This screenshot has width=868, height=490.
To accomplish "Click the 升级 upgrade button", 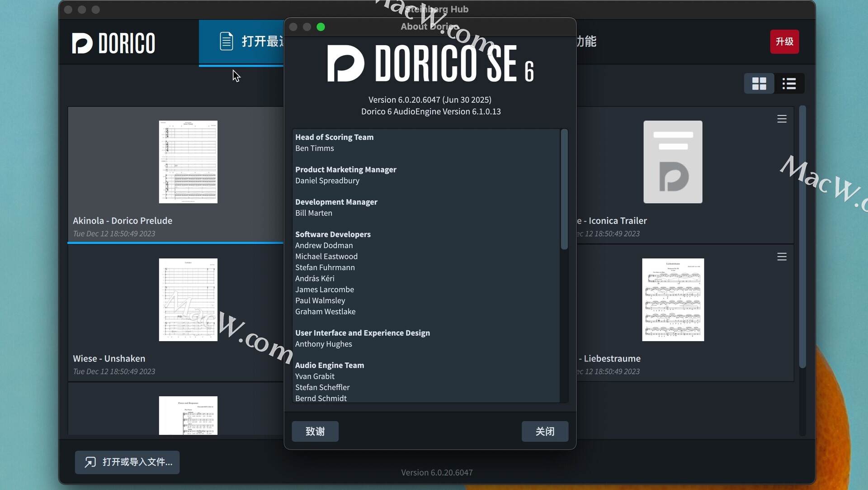I will point(784,42).
